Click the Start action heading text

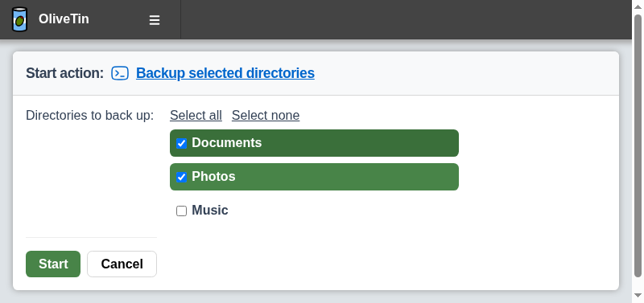tap(65, 73)
